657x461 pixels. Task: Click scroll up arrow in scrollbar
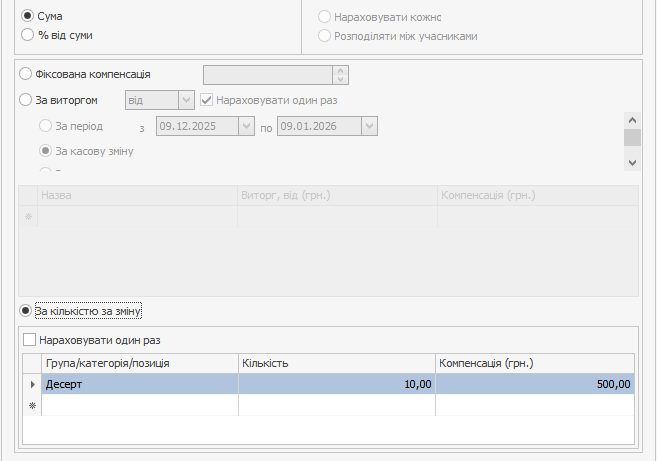click(x=631, y=119)
